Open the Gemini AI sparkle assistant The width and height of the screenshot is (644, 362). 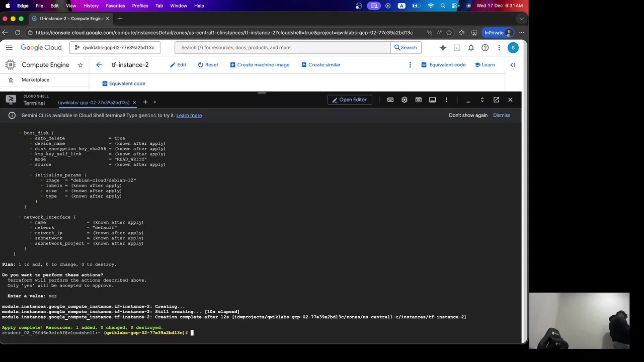pyautogui.click(x=443, y=48)
